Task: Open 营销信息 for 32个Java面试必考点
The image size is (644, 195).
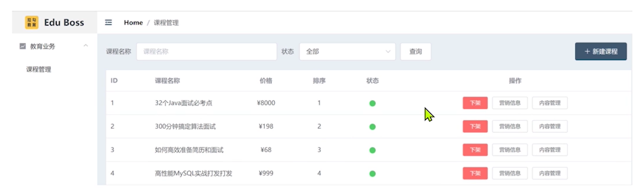Action: point(510,103)
